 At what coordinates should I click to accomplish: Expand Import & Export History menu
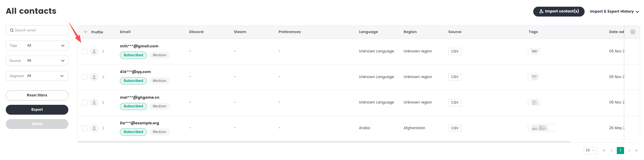[614, 12]
